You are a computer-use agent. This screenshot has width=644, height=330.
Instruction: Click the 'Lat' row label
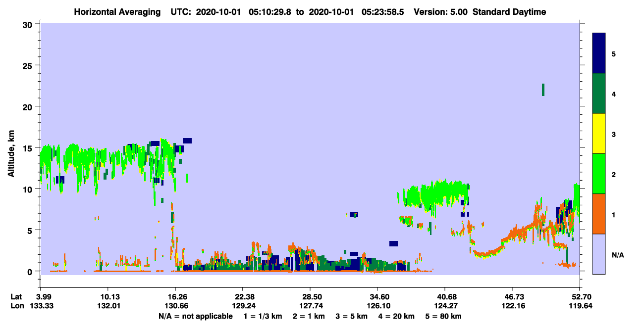pos(16,297)
